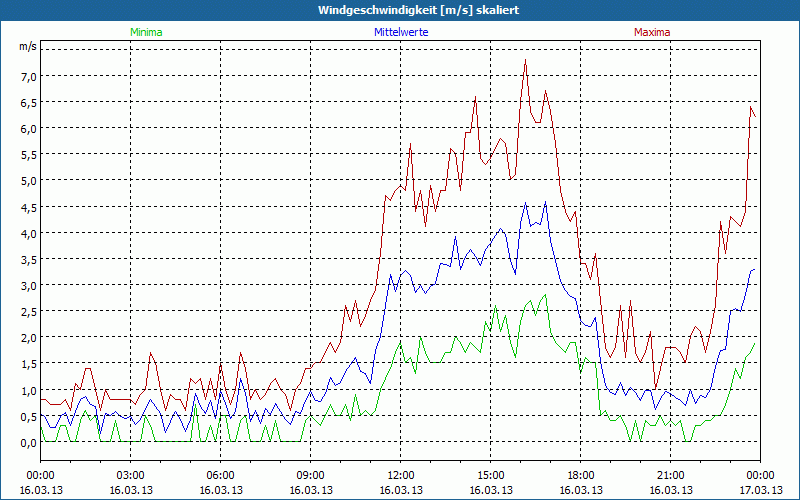Image resolution: width=800 pixels, height=500 pixels.
Task: Select the red "Maxima" legend label
Action: pos(652,32)
